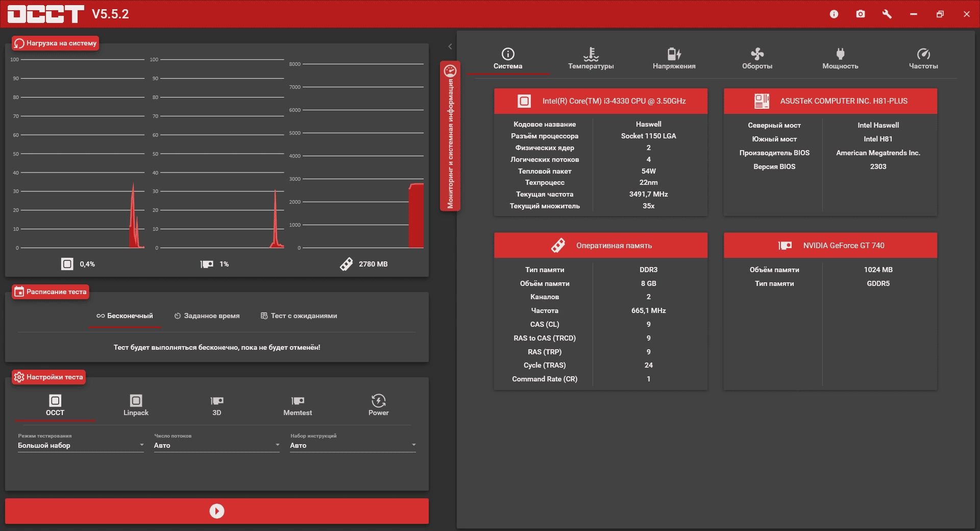Switch to the Система tab
Image resolution: width=980 pixels, height=531 pixels.
point(508,59)
